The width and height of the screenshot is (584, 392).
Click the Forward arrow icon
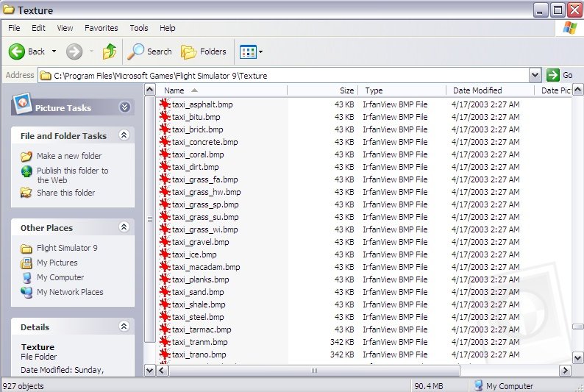pos(74,51)
